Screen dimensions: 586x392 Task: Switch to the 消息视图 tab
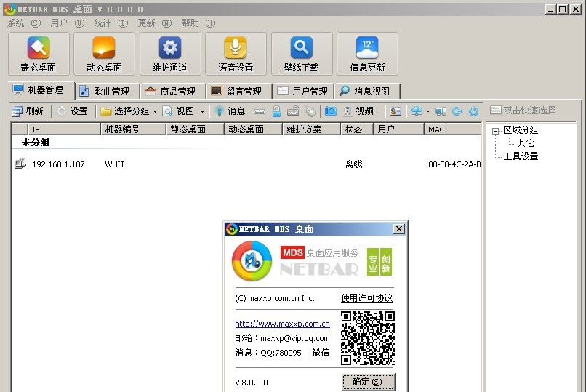point(368,91)
